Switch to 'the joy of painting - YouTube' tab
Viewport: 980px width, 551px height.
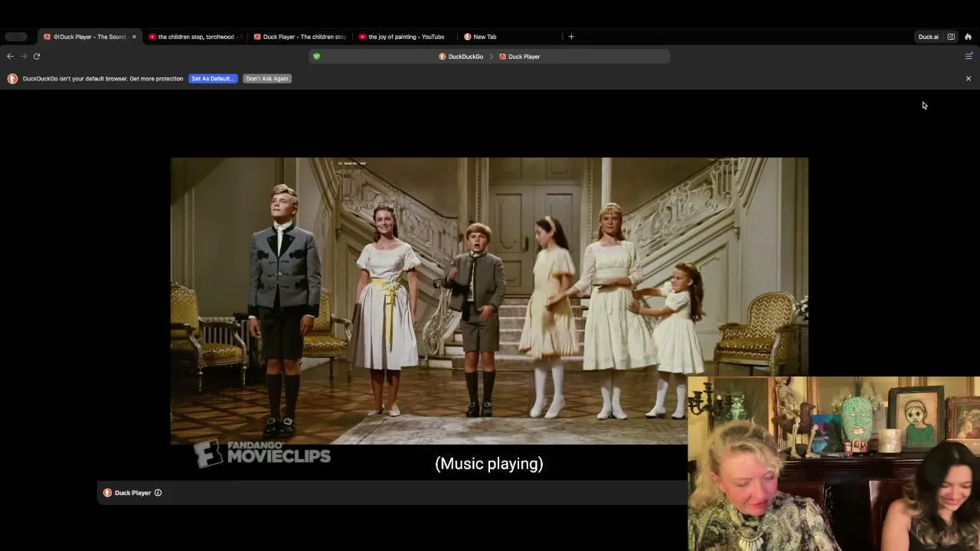pos(406,37)
